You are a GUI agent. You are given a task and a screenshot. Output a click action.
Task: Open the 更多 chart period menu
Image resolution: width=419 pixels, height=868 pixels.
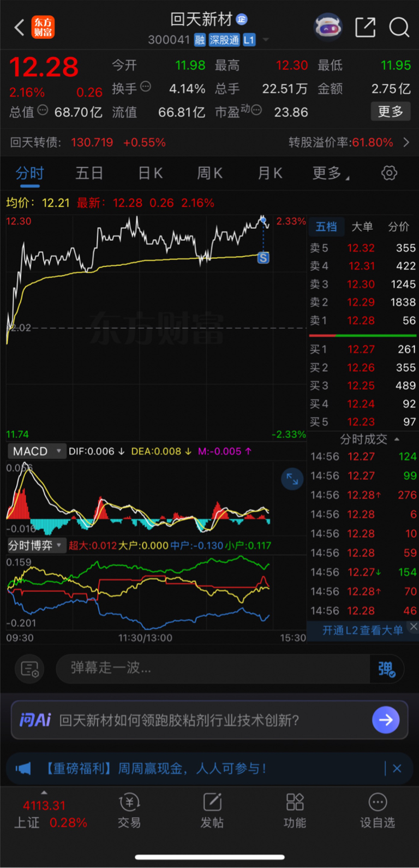pos(331,173)
